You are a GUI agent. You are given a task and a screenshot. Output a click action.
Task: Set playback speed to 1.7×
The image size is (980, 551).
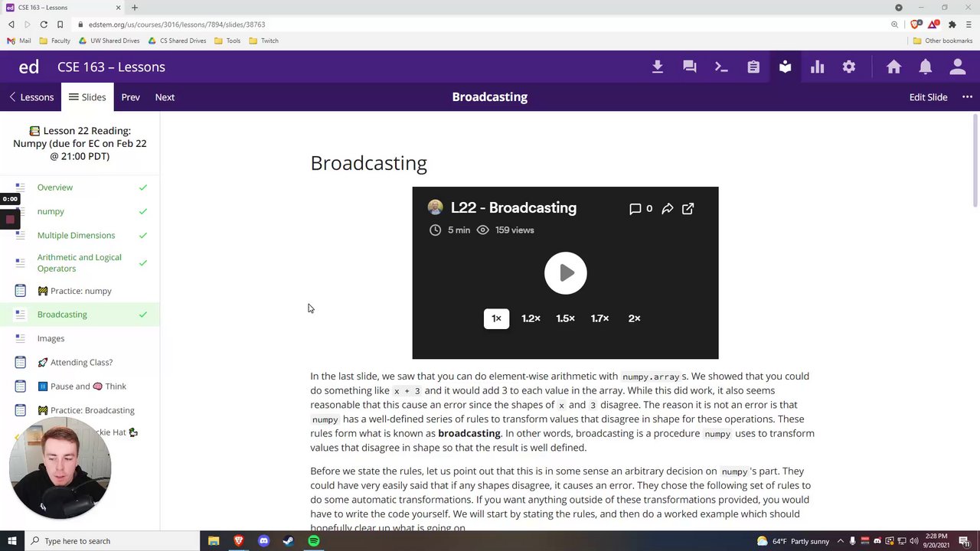(599, 318)
